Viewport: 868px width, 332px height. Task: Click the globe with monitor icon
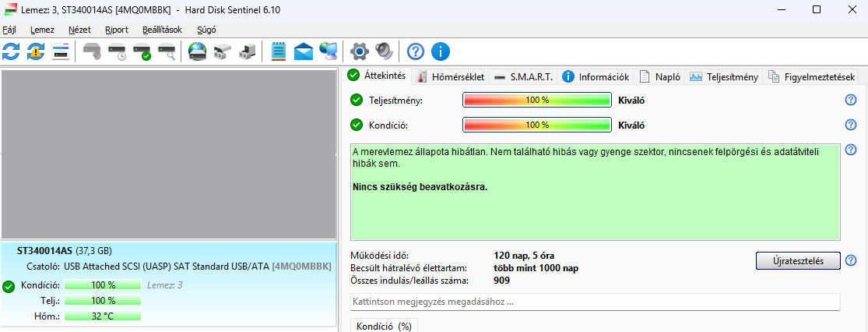329,51
